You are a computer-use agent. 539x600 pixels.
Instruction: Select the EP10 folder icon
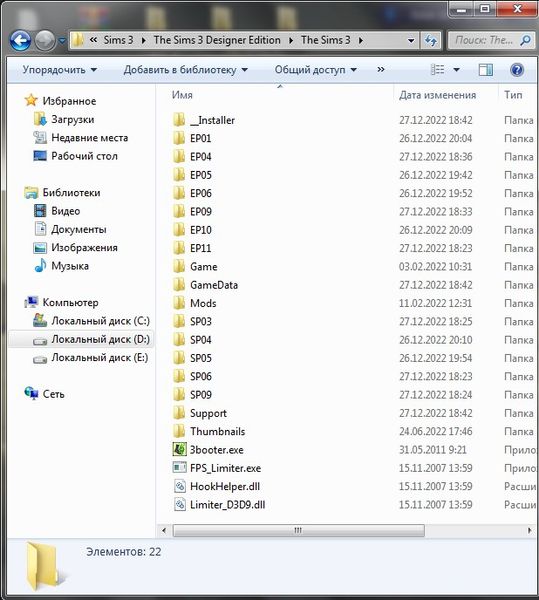(x=179, y=230)
